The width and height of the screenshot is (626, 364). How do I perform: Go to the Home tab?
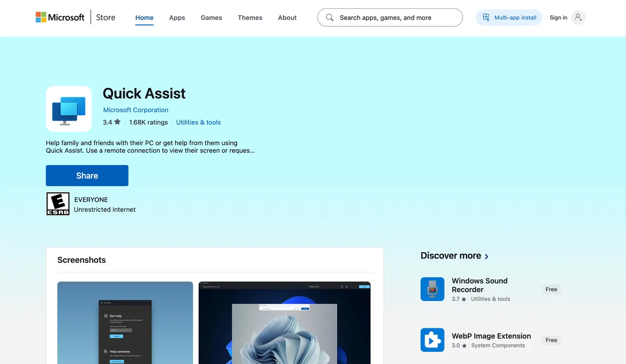(x=144, y=18)
